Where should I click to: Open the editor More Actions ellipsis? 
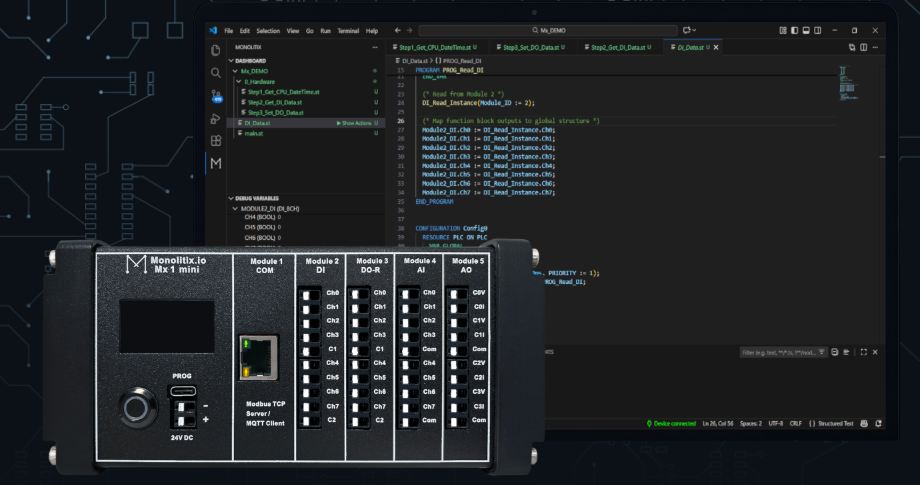875,48
